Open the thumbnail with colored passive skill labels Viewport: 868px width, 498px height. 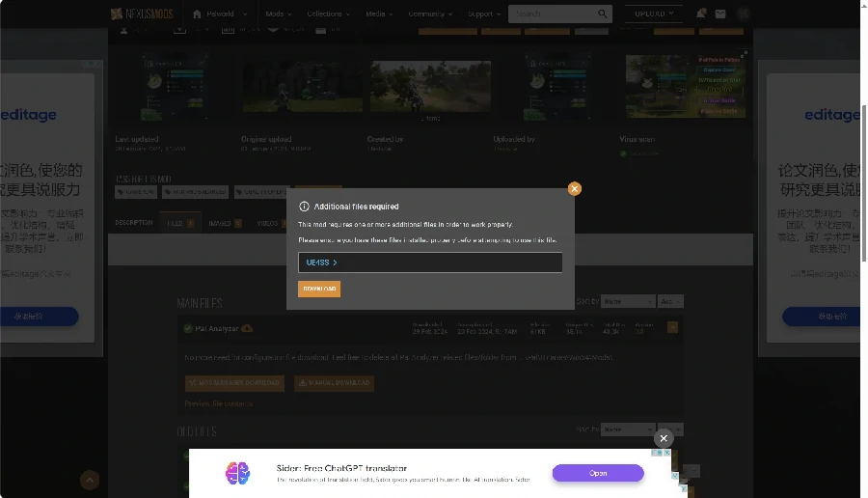coord(686,87)
